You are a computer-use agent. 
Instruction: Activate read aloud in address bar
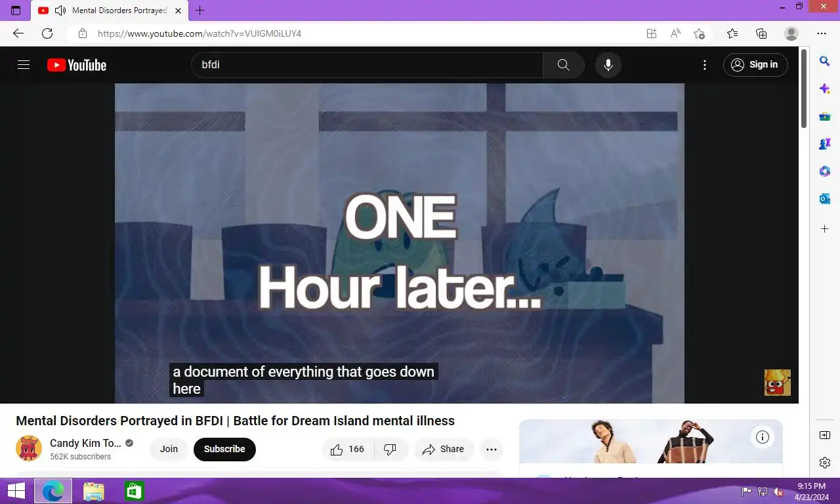[x=675, y=33]
